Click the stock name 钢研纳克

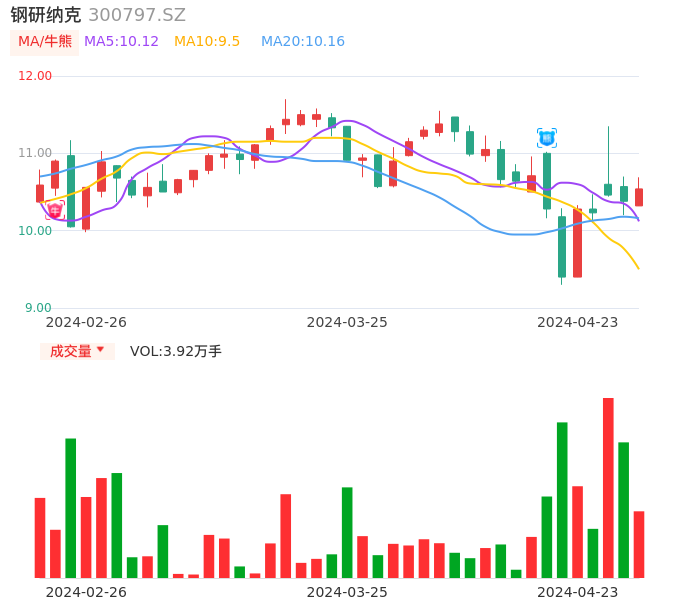(x=46, y=15)
